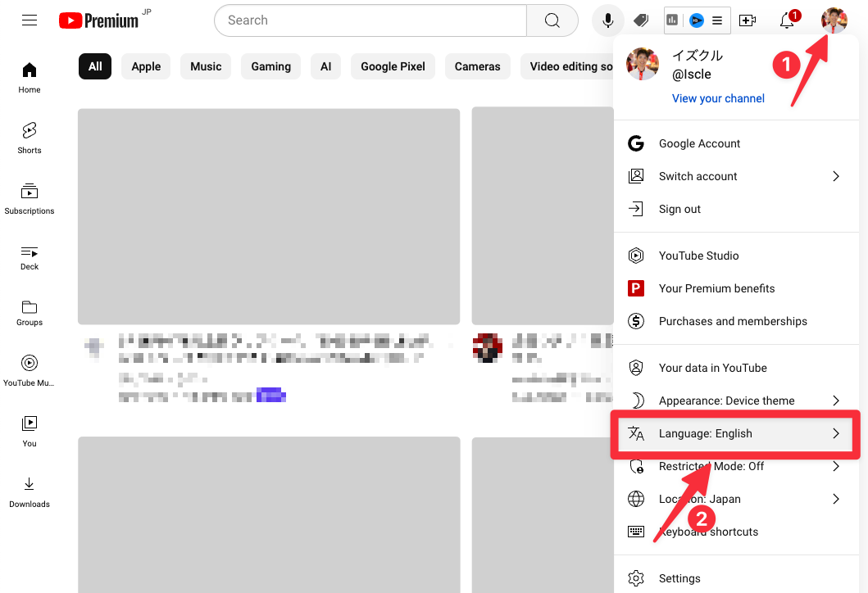This screenshot has width=868, height=593.
Task: Click View your channel link
Action: pos(718,98)
